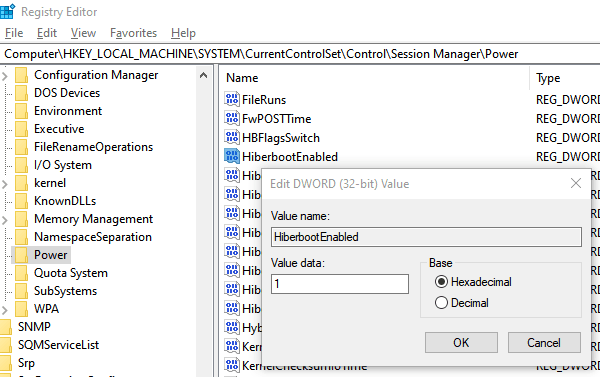Screen dimensions: 600x377
Task: Click the SNMP folder icon
Action: tap(6, 327)
